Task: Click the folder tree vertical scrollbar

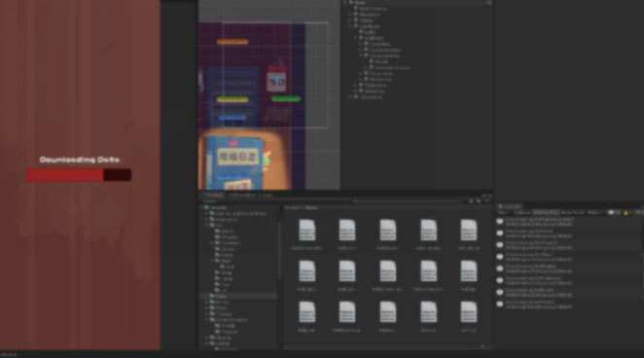Action: 280,250
